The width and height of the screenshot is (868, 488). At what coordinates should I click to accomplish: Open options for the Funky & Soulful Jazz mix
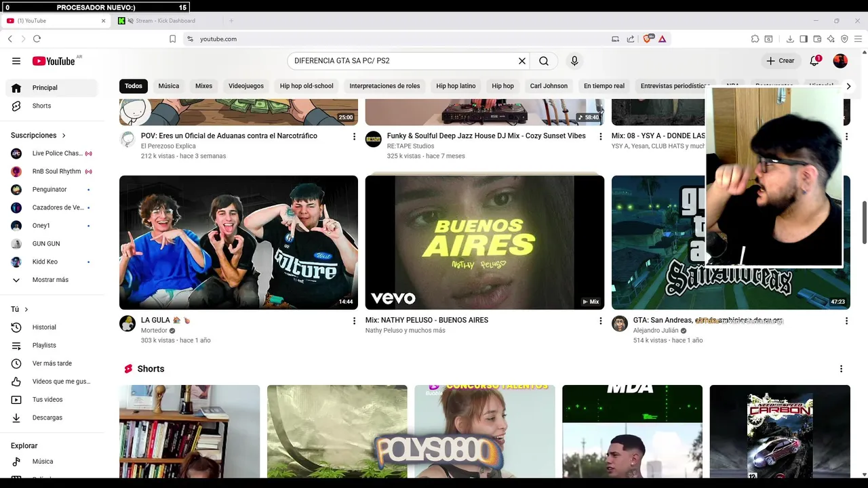click(x=600, y=137)
